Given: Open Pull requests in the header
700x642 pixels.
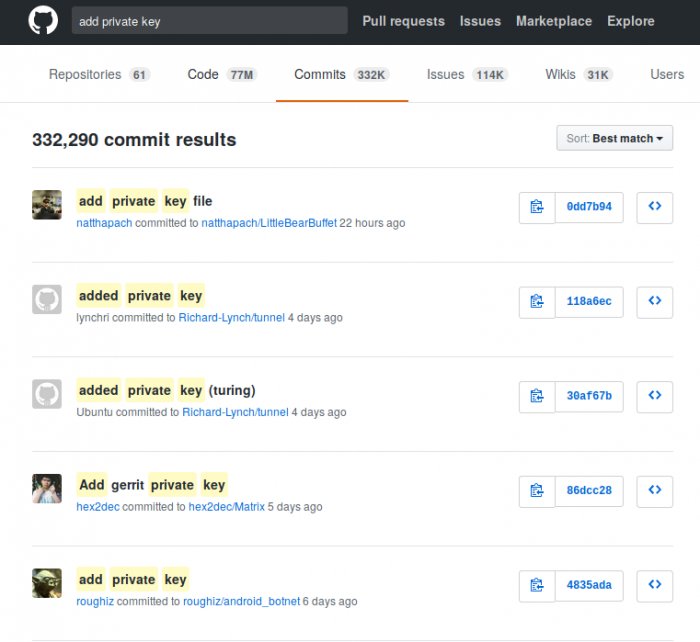Looking at the screenshot, I should 404,21.
